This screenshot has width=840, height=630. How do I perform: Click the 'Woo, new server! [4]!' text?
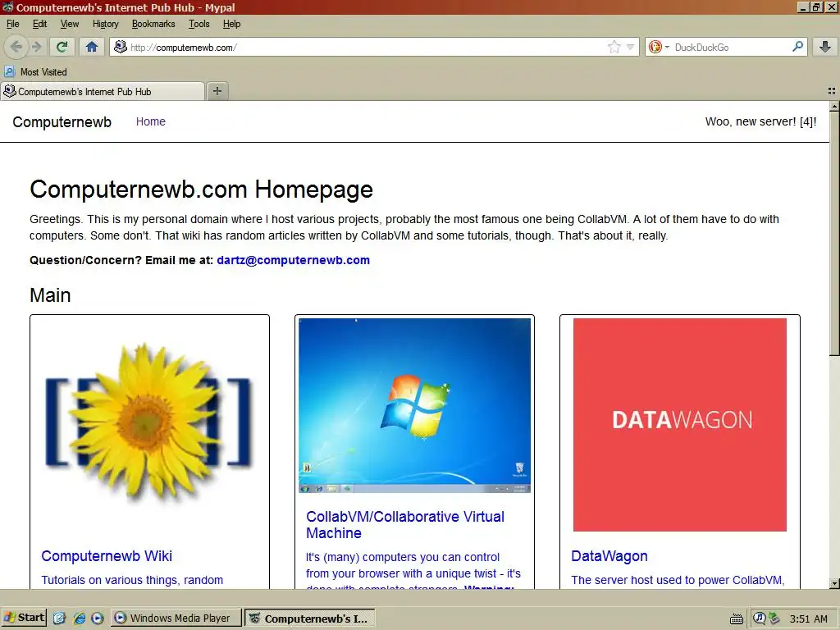[760, 121]
